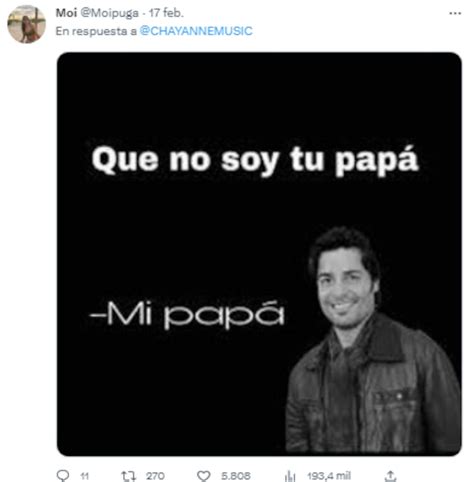Open the view analytics bar-chart icon
The height and width of the screenshot is (482, 474).
click(290, 476)
